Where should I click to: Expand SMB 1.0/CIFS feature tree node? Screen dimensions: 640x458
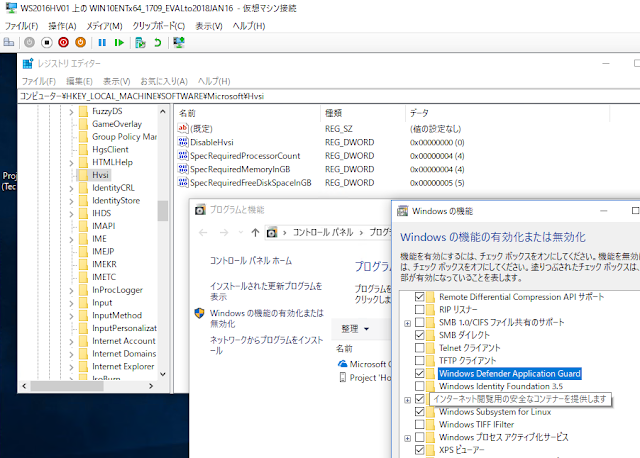(x=407, y=323)
